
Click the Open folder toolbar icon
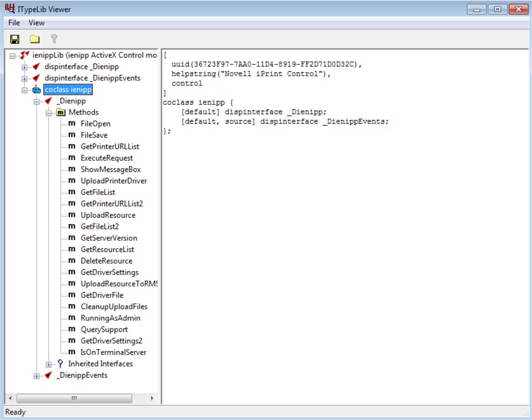pos(35,39)
